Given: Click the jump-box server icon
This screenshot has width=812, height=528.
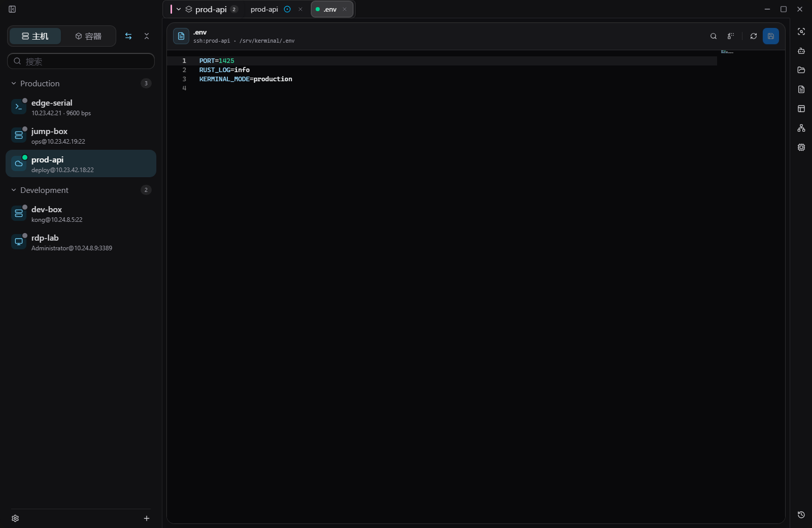Looking at the screenshot, I should pos(19,135).
